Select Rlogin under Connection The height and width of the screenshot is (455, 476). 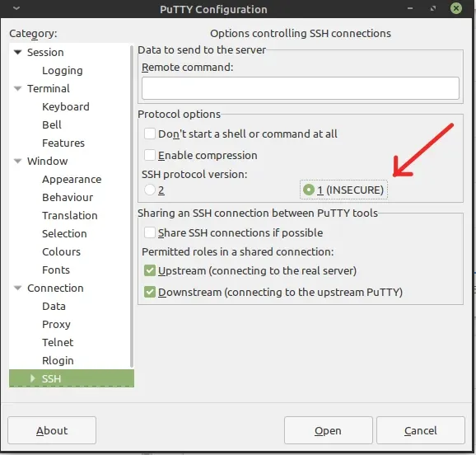[x=58, y=360]
